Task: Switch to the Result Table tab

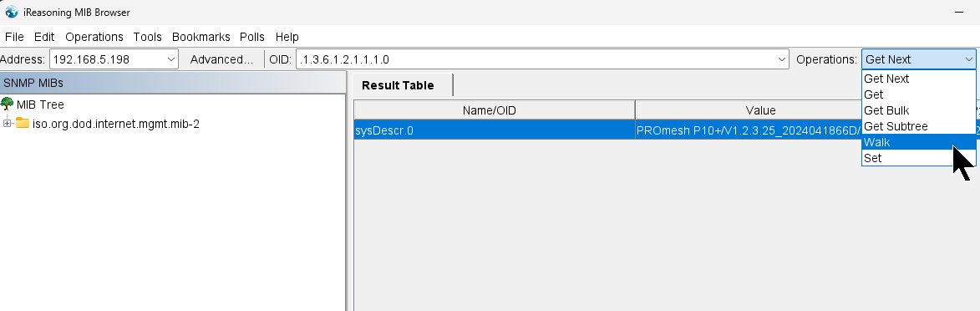Action: [402, 85]
